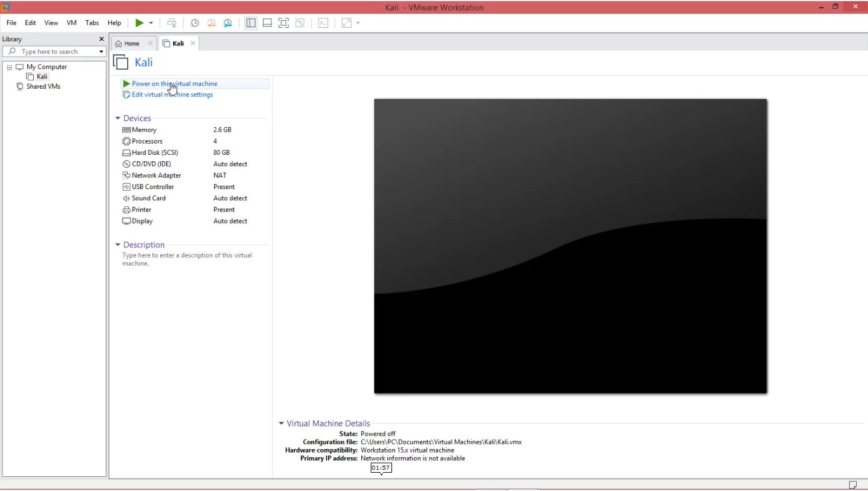Click the Send Ctrl+Alt+Del toolbar icon
This screenshot has height=491, width=868.
[171, 23]
